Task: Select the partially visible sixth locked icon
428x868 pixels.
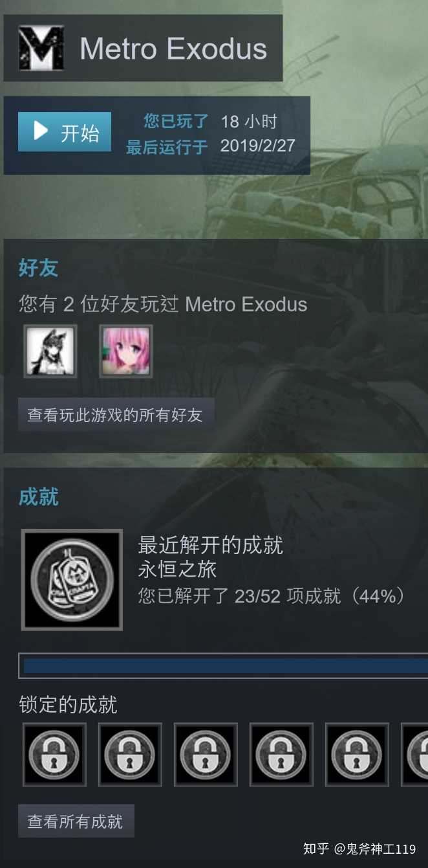Action: pyautogui.click(x=415, y=755)
